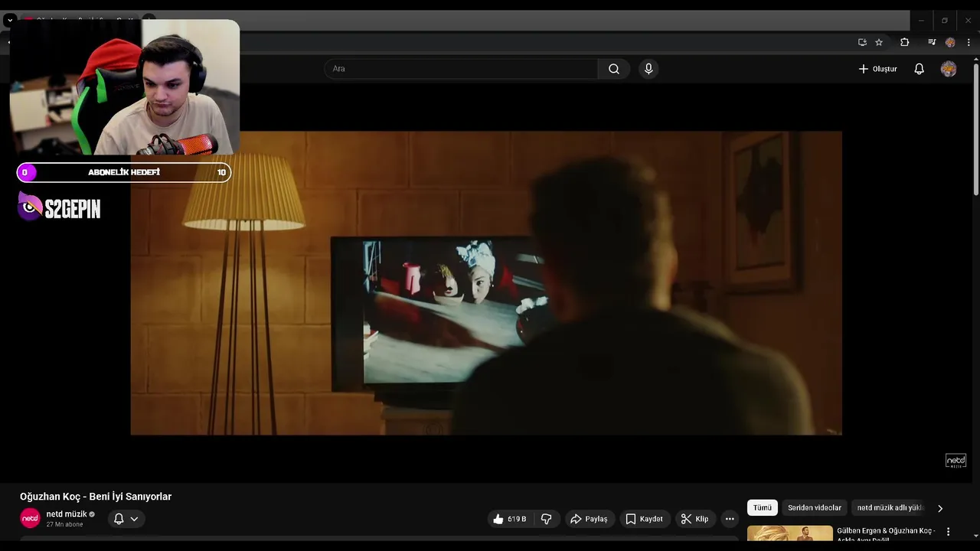Click the 27 Mn abone subscriber count

click(64, 525)
